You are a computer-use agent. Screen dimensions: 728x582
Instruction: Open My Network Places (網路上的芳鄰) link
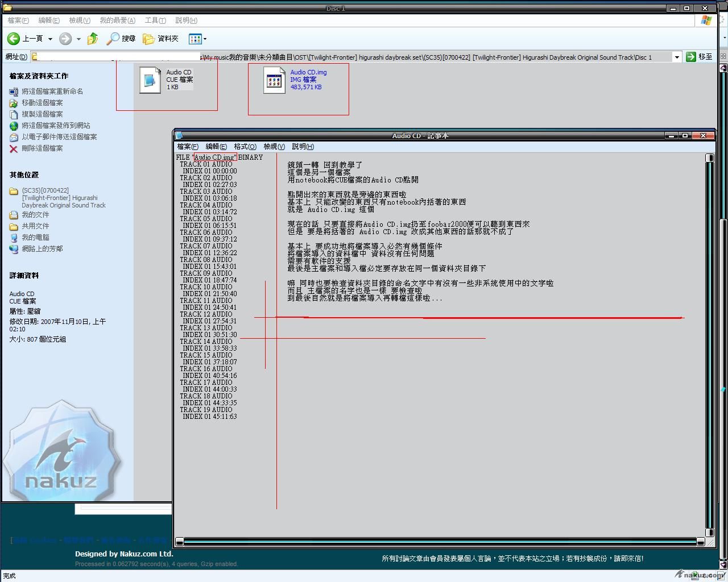[x=42, y=249]
